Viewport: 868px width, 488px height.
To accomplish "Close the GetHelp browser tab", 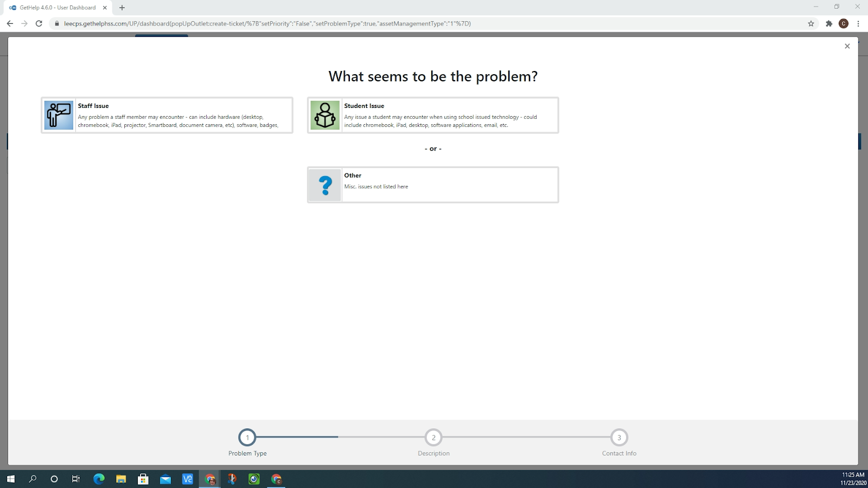I will [x=105, y=8].
